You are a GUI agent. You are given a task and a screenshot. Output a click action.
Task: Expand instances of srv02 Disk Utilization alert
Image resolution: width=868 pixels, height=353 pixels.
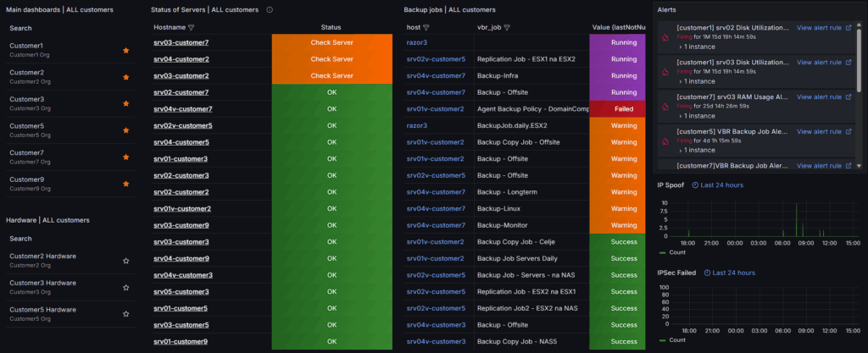point(698,47)
